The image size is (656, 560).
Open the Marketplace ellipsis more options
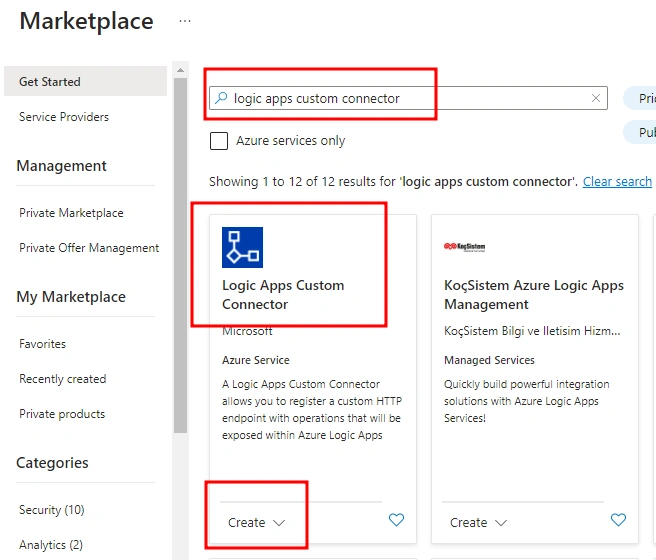click(184, 20)
